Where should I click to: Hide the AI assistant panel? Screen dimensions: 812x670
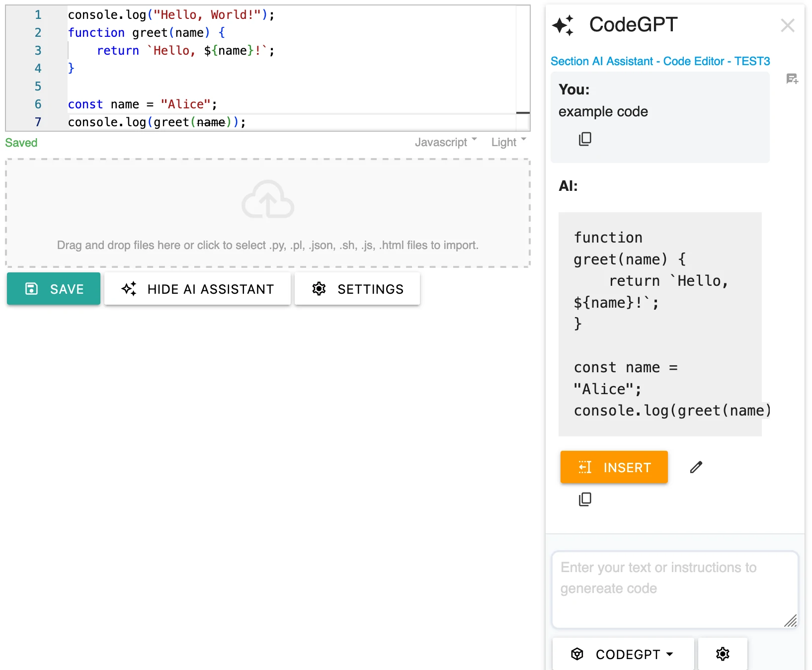tap(197, 289)
